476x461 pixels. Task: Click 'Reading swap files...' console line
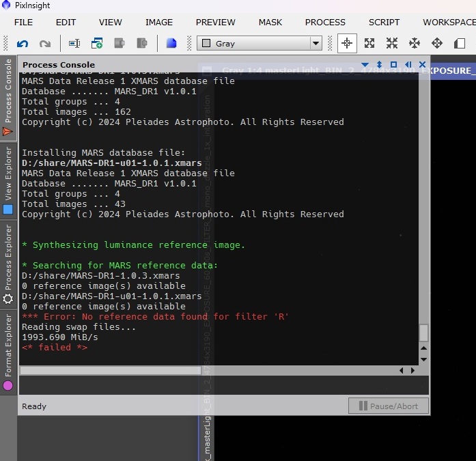click(79, 327)
